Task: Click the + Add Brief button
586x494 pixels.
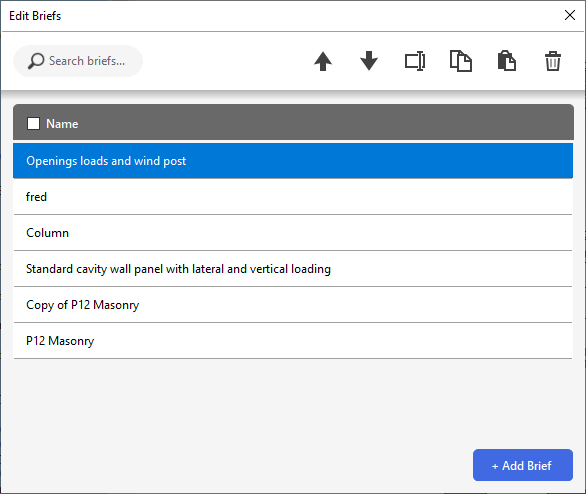Action: click(x=522, y=465)
